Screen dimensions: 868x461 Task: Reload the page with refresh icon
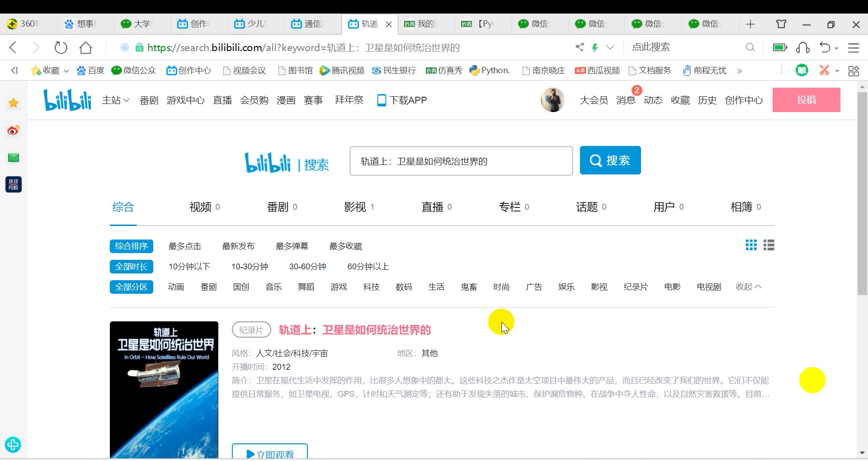(61, 47)
